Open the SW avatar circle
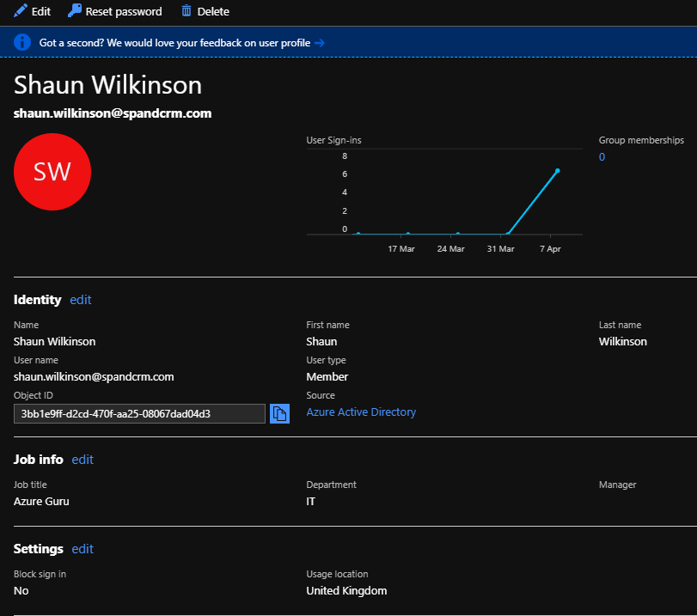 52,172
